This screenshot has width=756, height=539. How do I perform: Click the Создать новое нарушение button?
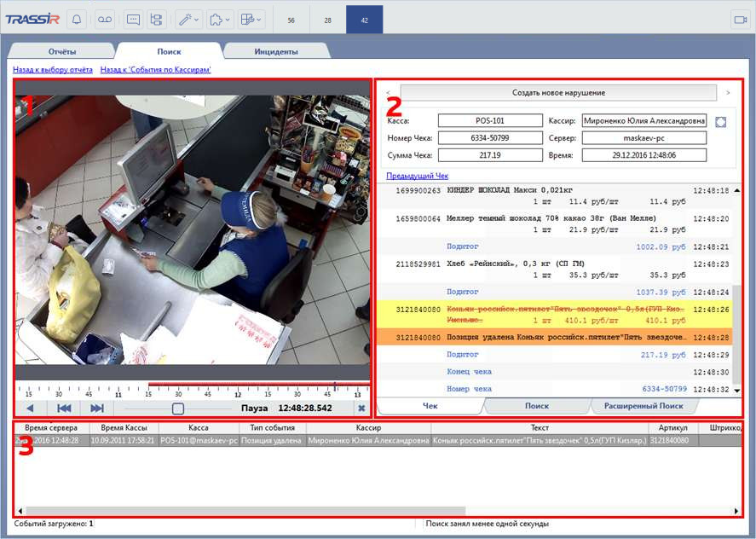coord(558,92)
